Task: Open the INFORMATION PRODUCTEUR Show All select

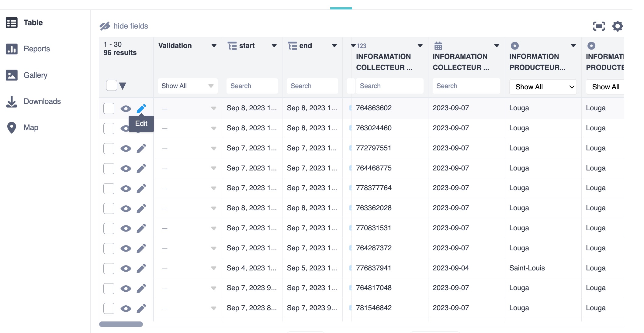Action: tap(543, 87)
